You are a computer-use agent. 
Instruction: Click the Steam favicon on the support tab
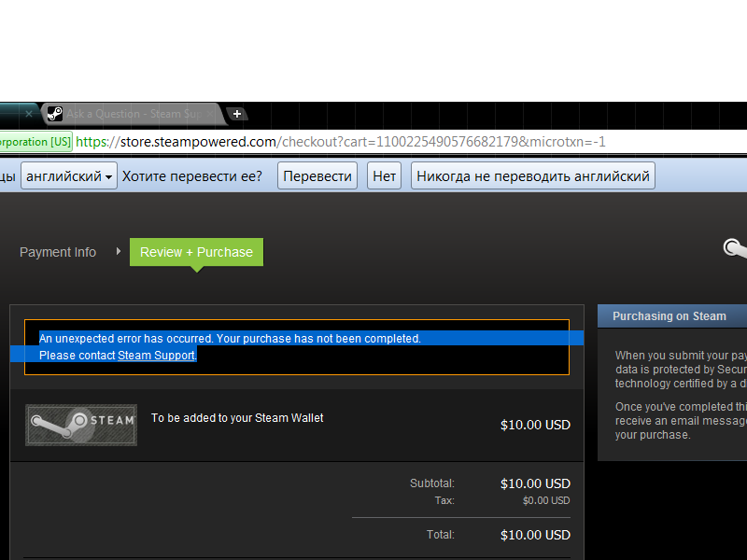pos(55,114)
